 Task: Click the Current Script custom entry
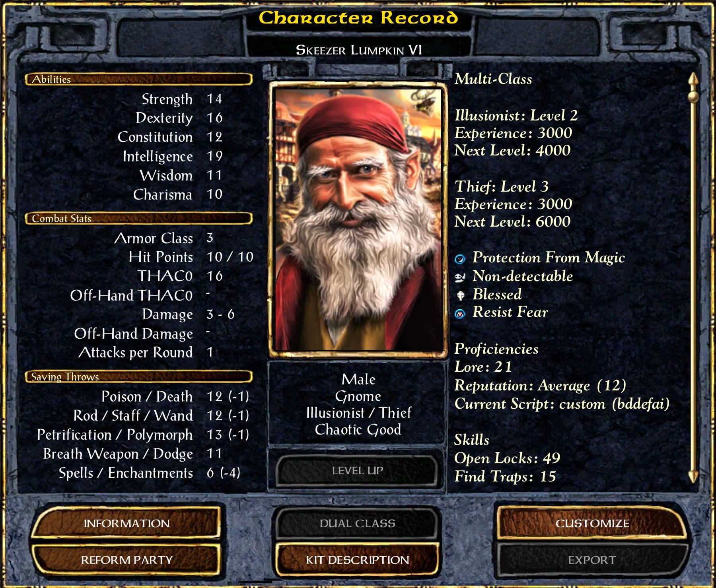(x=562, y=404)
